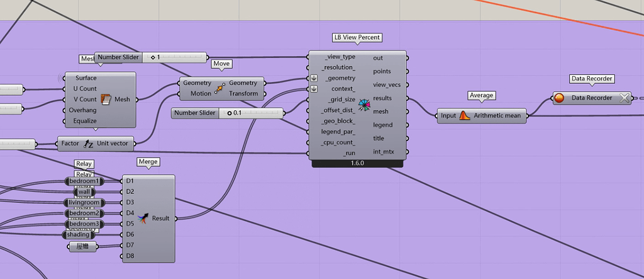Select the bedroom2 relay node
This screenshot has height=279, width=644.
(84, 213)
